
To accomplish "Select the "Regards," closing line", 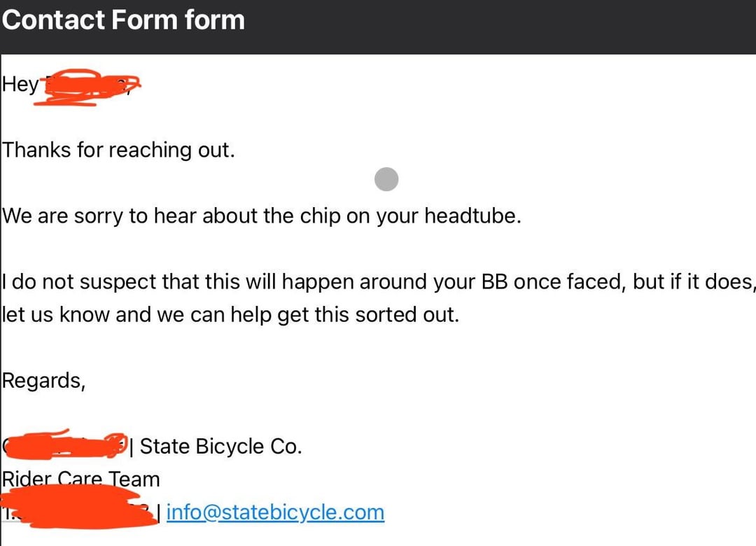I will 43,381.
